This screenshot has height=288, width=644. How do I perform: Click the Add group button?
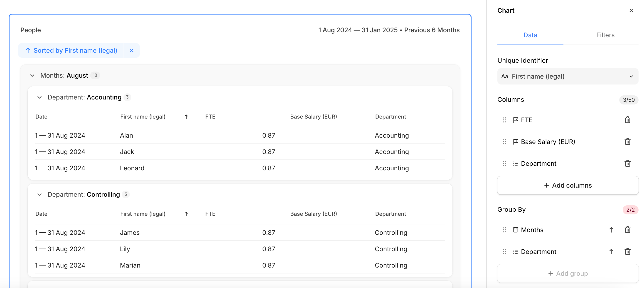568,273
